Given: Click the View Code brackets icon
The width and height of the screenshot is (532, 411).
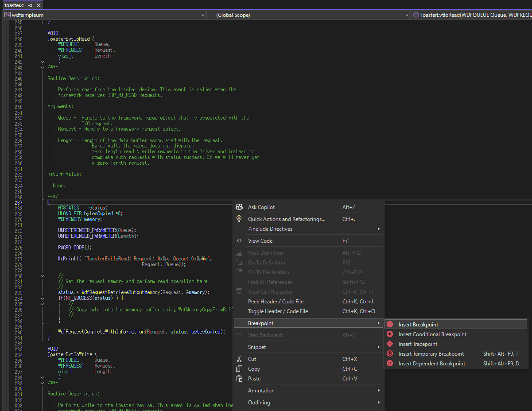Looking at the screenshot, I should [x=239, y=241].
